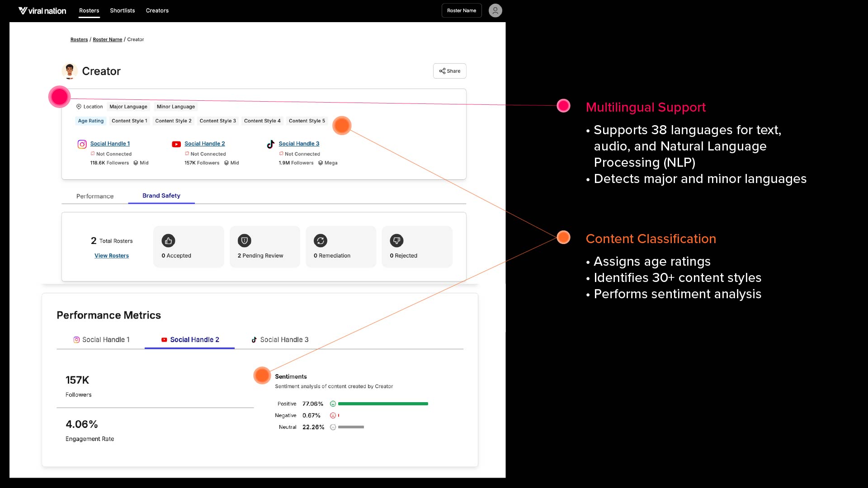
Task: Click the Viral Nation logo
Action: 42,10
